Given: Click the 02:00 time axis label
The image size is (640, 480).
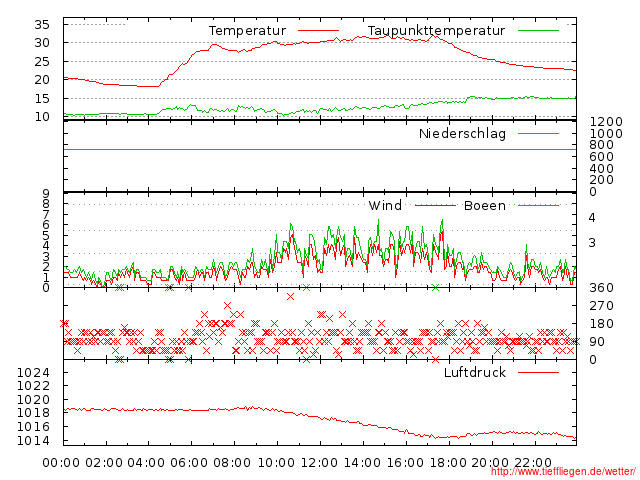Looking at the screenshot, I should 104,463.
